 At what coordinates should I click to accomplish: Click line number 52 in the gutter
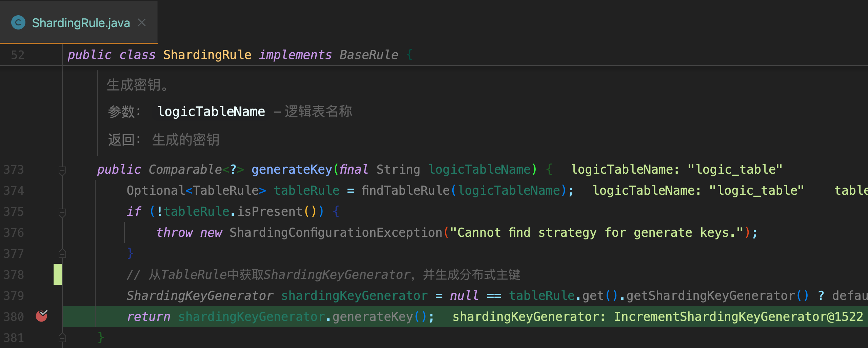tap(18, 55)
